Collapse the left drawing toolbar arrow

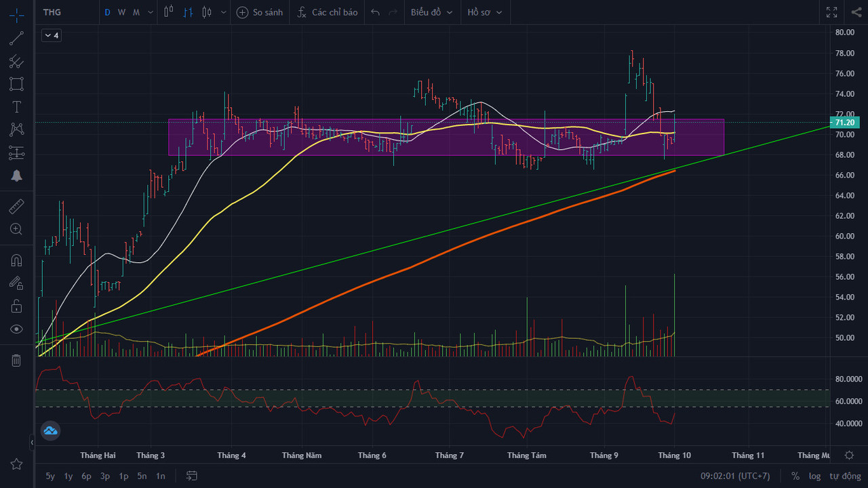(32, 443)
